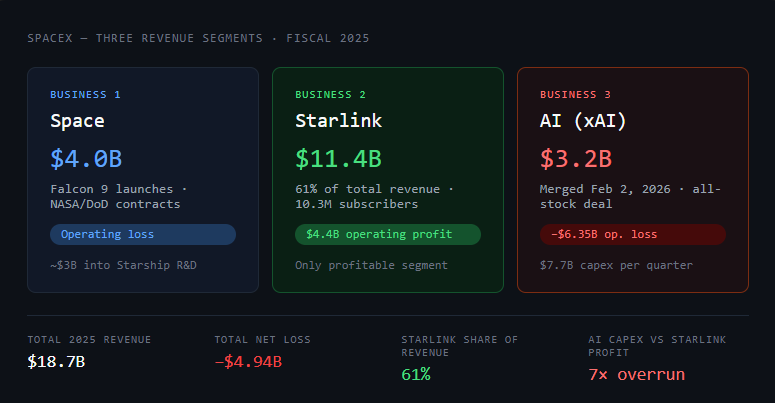Click the $3.2B AI revenue figure
This screenshot has width=775, height=403.
tap(576, 159)
